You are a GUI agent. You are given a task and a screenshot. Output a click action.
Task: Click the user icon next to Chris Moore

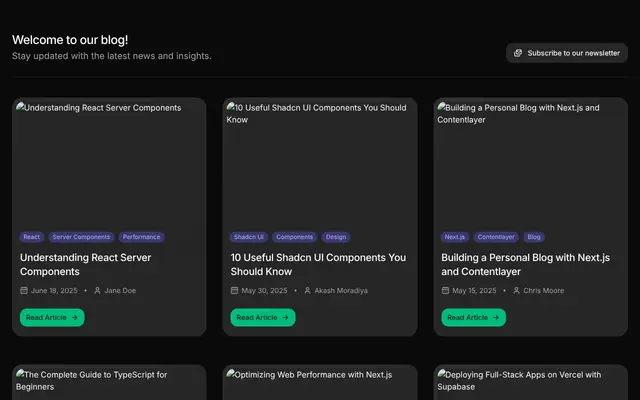coord(516,291)
